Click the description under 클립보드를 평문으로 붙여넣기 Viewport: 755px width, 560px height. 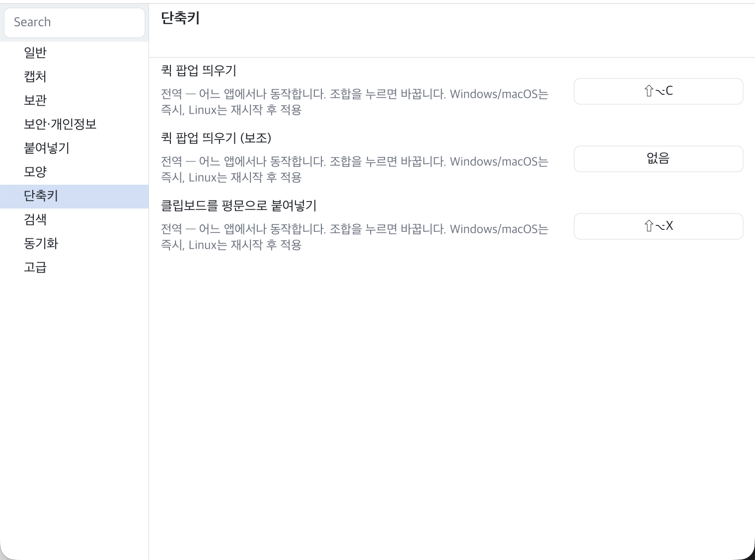pyautogui.click(x=355, y=237)
